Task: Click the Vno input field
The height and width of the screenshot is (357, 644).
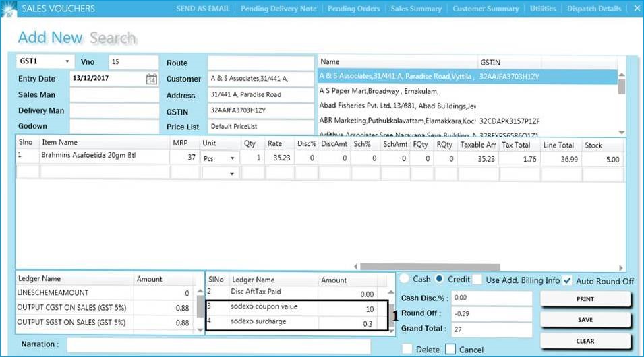Action: point(134,61)
